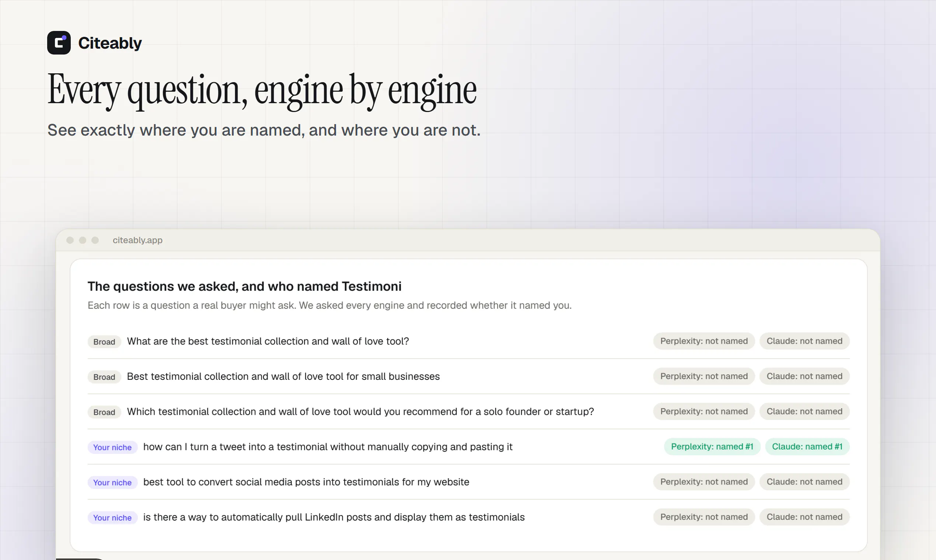The height and width of the screenshot is (560, 936).
Task: Click the Broad tag on 'What are the best testimonial' row
Action: pos(104,342)
